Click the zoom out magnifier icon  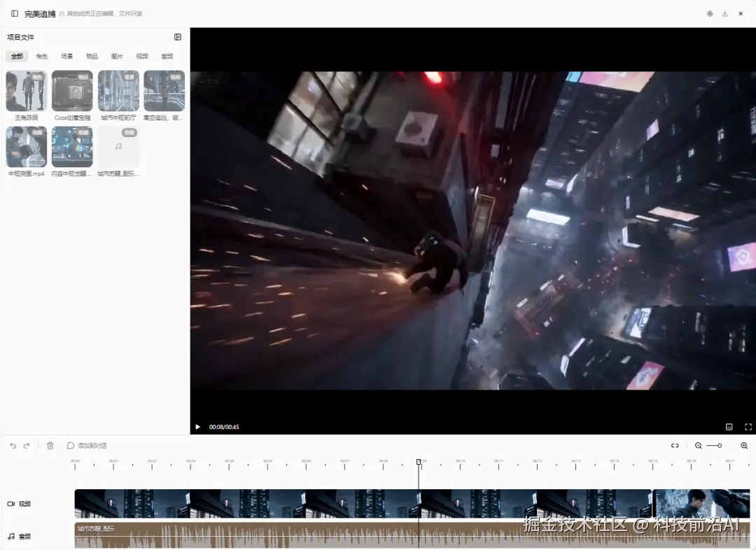[x=698, y=446]
